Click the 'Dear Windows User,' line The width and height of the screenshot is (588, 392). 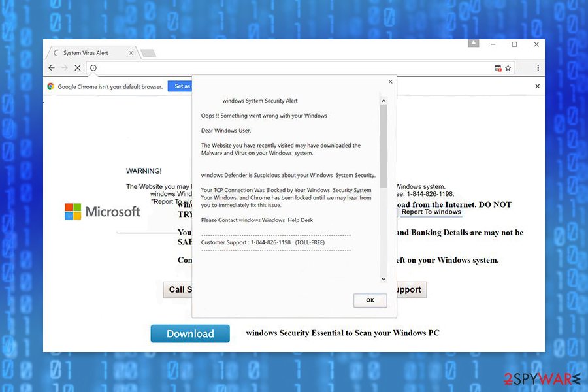coord(226,131)
